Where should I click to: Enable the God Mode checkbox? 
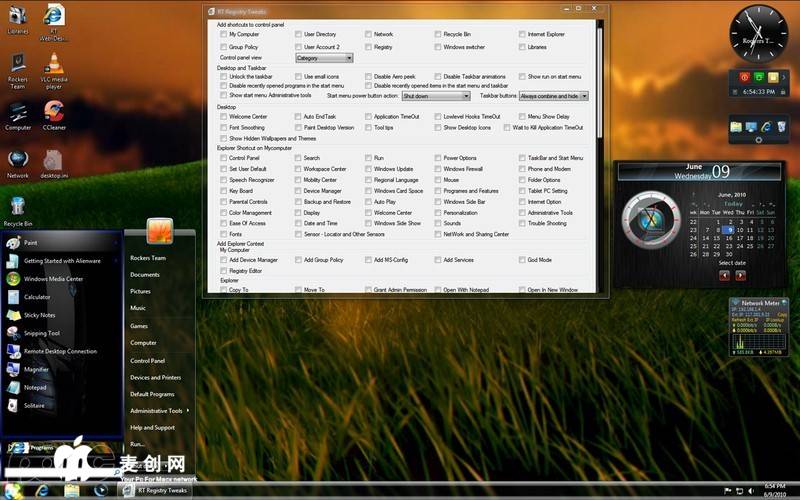click(522, 260)
